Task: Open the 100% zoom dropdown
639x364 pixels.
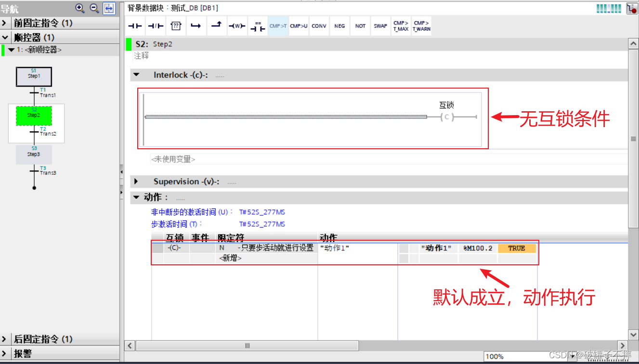Action: [573, 357]
